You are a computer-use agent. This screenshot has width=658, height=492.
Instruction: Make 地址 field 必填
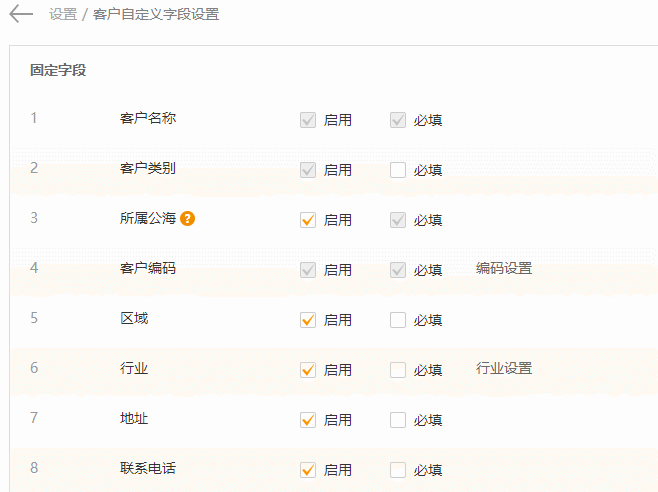click(x=398, y=420)
